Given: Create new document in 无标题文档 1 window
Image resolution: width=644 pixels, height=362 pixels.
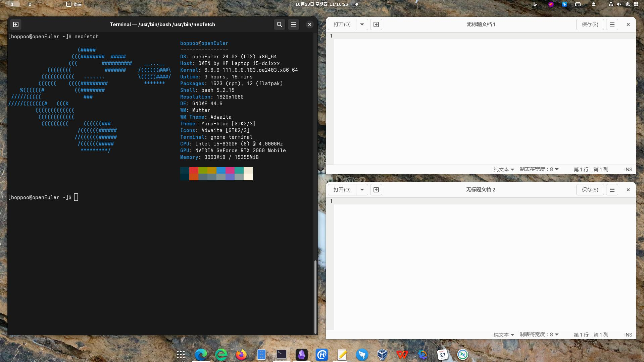Looking at the screenshot, I should 376,24.
